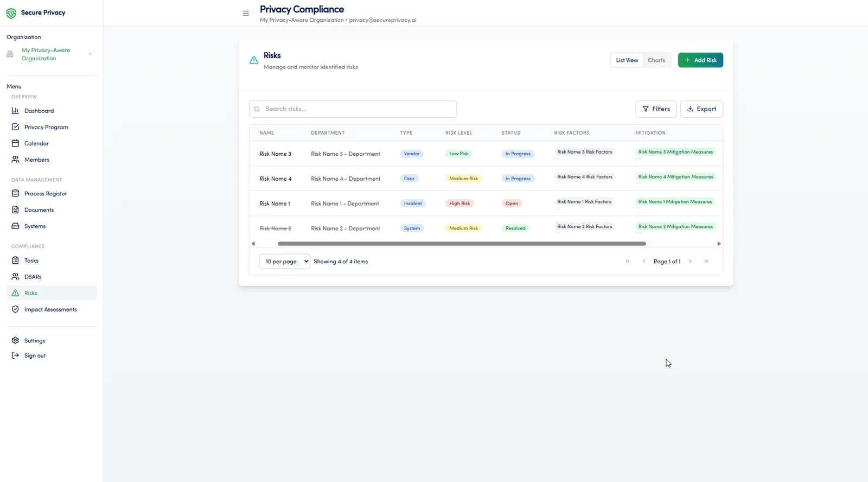The height and width of the screenshot is (482, 868).
Task: Click the Open status badge
Action: (x=512, y=204)
